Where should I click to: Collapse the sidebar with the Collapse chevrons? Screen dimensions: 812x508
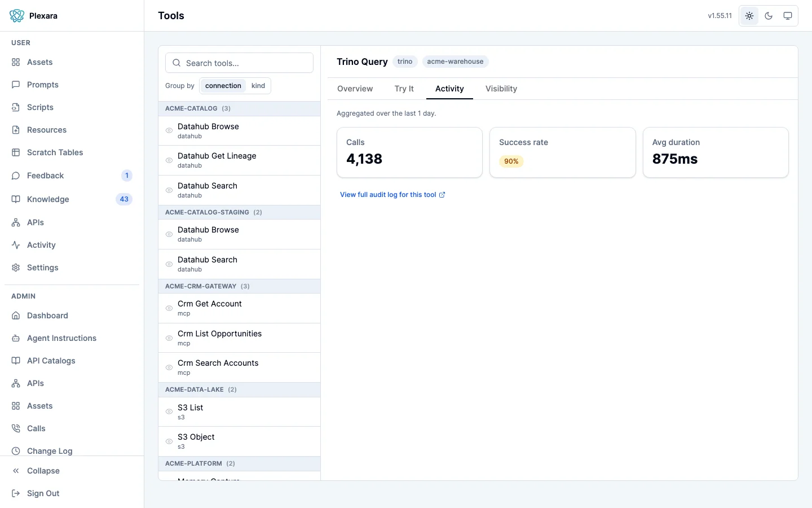click(x=16, y=471)
